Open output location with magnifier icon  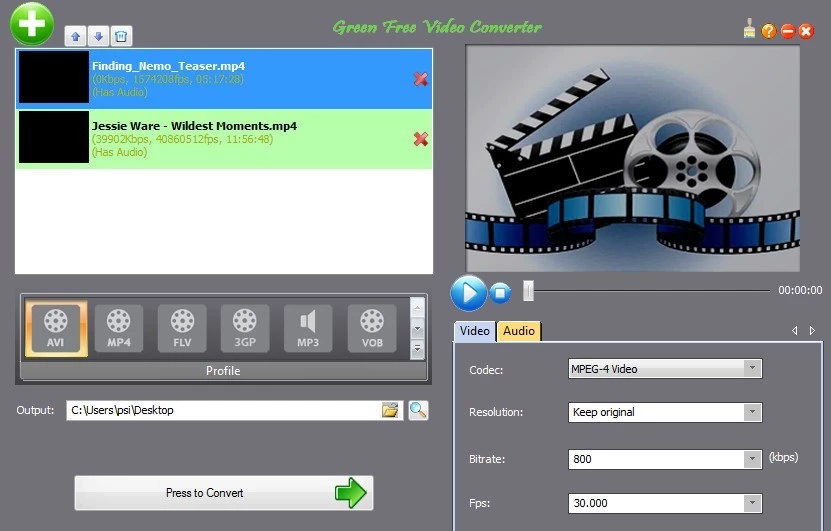tap(418, 410)
